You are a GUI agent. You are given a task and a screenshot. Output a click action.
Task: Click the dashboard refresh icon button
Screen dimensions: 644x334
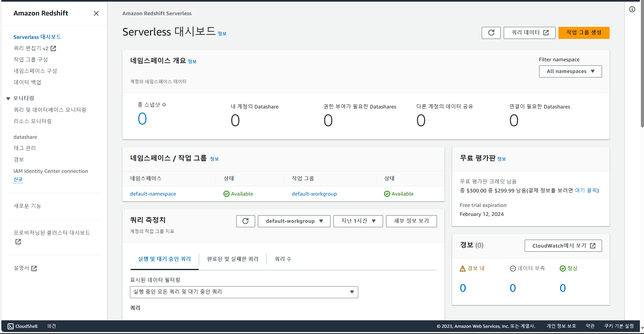(491, 33)
